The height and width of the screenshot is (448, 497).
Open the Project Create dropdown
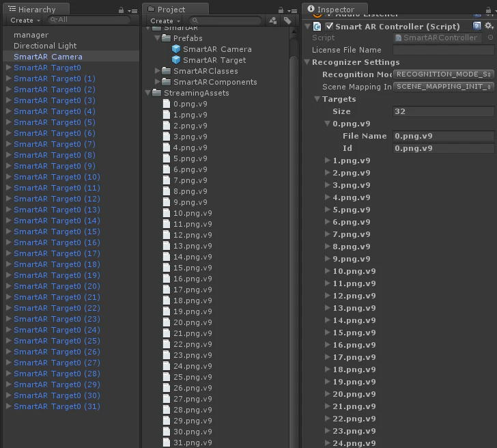pyautogui.click(x=165, y=21)
